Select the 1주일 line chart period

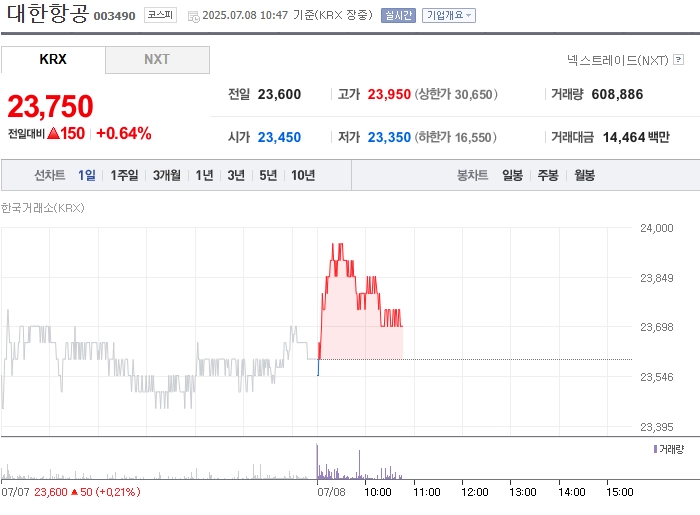coord(124,175)
